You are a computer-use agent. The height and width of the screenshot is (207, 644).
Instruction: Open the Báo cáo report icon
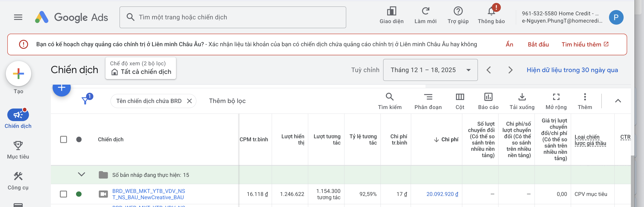click(x=488, y=97)
